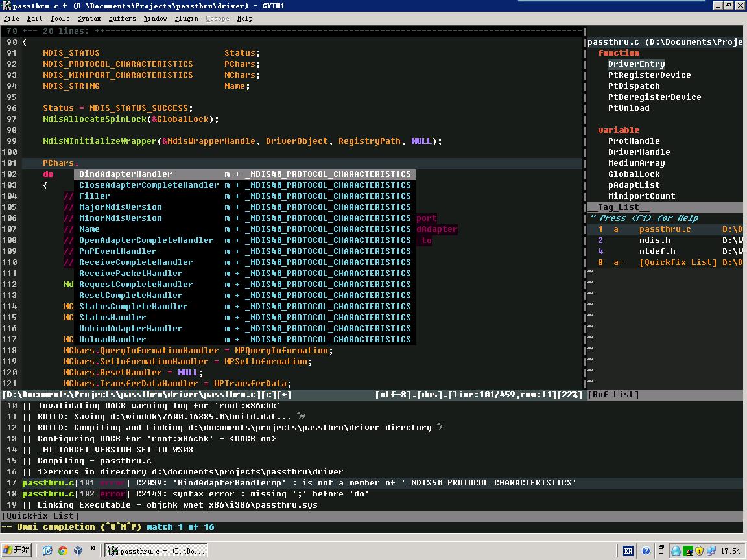Open the Plugin menu

(x=186, y=18)
